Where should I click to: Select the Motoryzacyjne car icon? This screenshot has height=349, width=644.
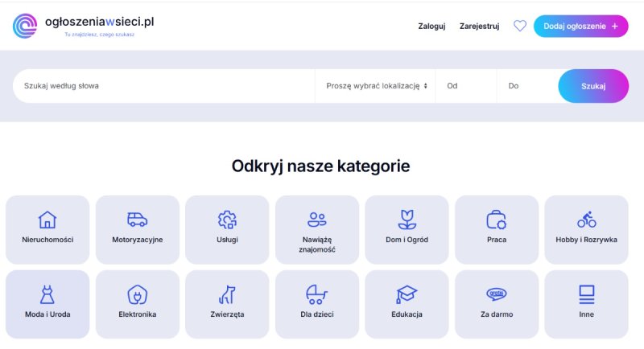[x=138, y=220]
